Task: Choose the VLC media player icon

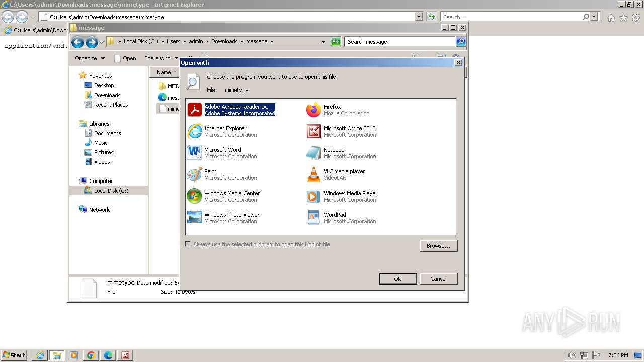Action: [313, 174]
